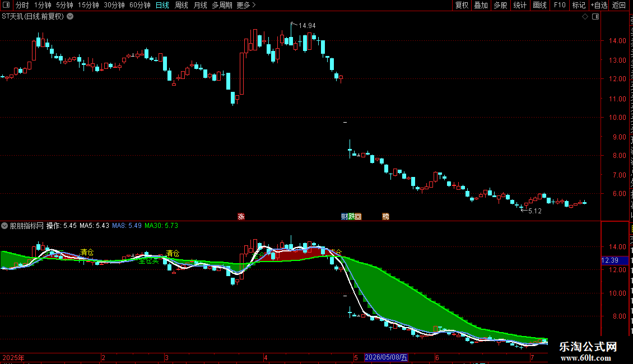Click the orange 回 event marker
The height and width of the screenshot is (364, 633).
click(x=358, y=217)
